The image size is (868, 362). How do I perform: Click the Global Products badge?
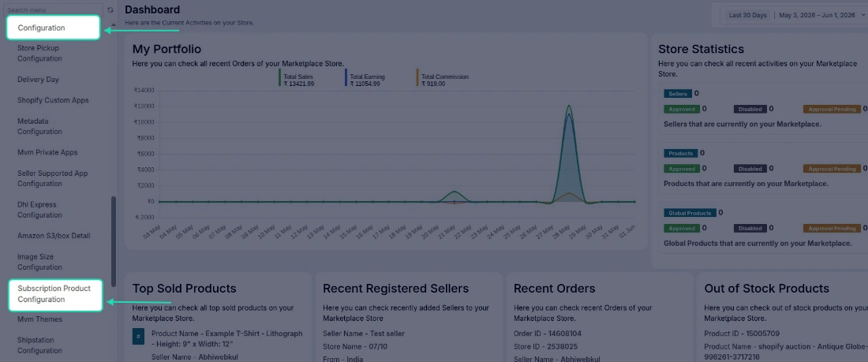click(690, 213)
